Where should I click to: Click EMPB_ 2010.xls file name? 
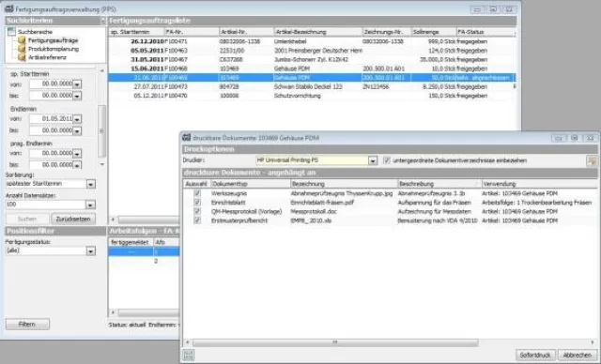[x=311, y=220]
